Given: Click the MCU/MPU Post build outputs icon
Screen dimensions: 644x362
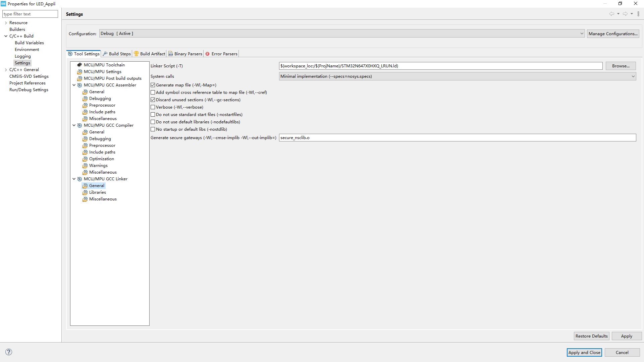Looking at the screenshot, I should 79,78.
